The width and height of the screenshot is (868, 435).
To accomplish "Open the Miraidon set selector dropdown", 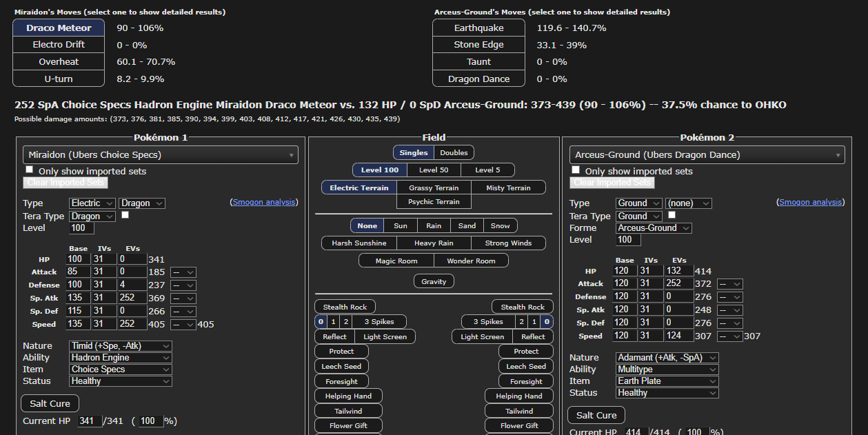I will 161,155.
